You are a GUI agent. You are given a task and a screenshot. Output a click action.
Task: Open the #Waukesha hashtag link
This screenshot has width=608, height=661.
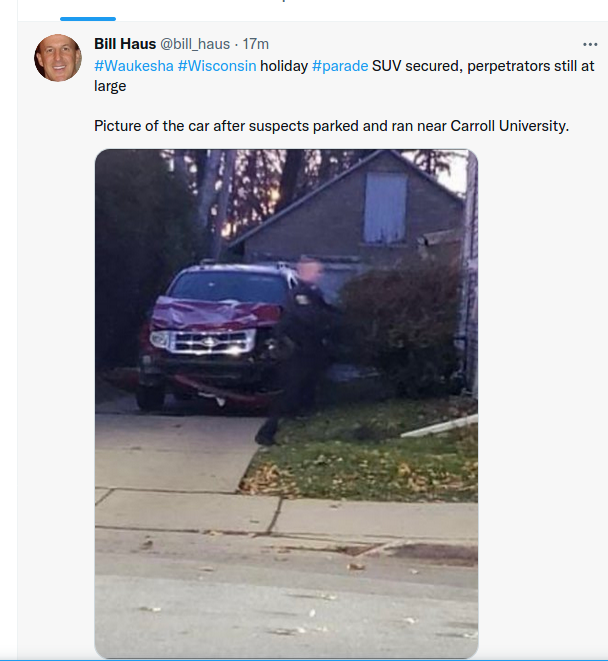pyautogui.click(x=134, y=66)
